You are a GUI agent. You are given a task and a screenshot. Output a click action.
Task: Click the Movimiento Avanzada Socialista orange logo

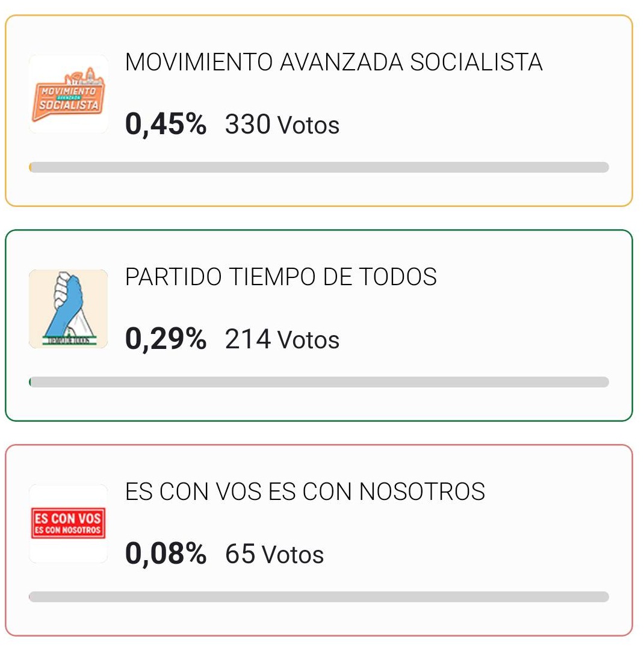coord(68,94)
